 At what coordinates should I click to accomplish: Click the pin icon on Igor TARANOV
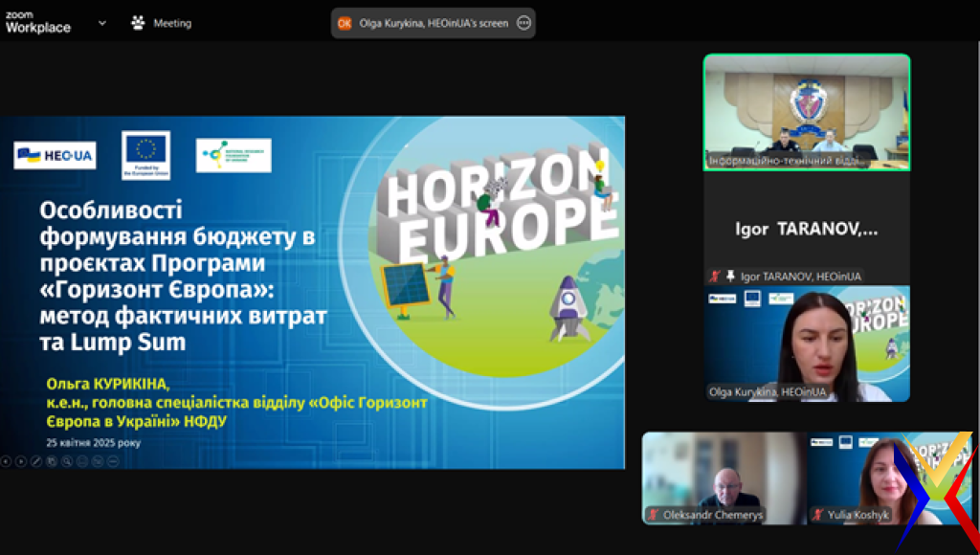pyautogui.click(x=730, y=276)
